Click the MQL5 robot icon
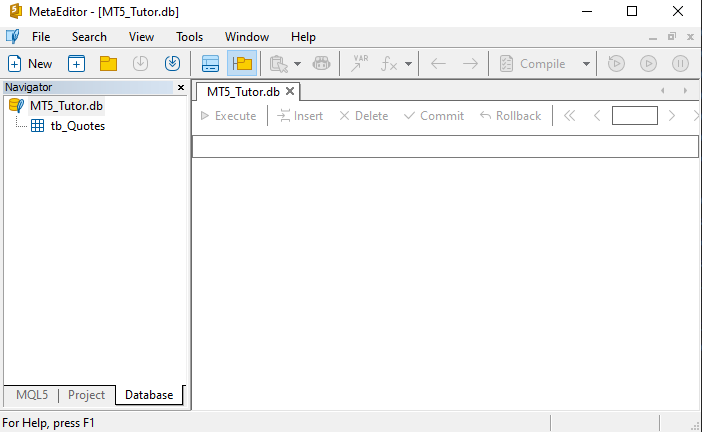This screenshot has height=432, width=702. (321, 64)
